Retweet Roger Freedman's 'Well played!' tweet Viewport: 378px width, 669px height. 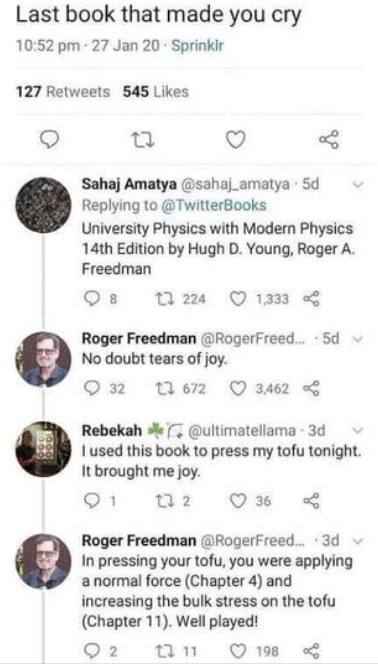coord(161,651)
